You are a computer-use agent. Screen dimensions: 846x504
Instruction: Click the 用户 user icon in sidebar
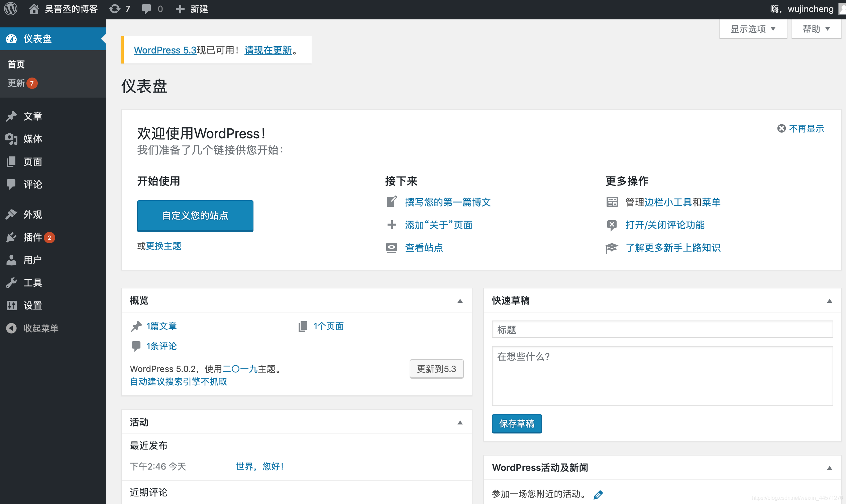click(x=11, y=260)
